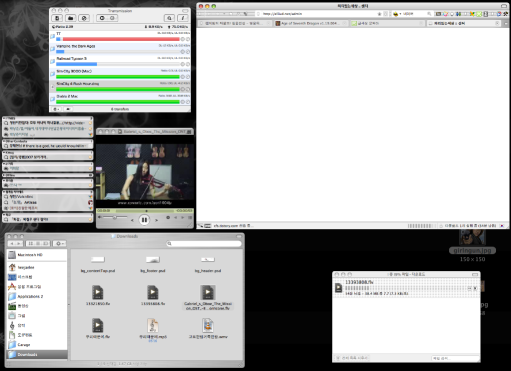Switch Finder to icon view
The image size is (511, 371).
[31, 244]
